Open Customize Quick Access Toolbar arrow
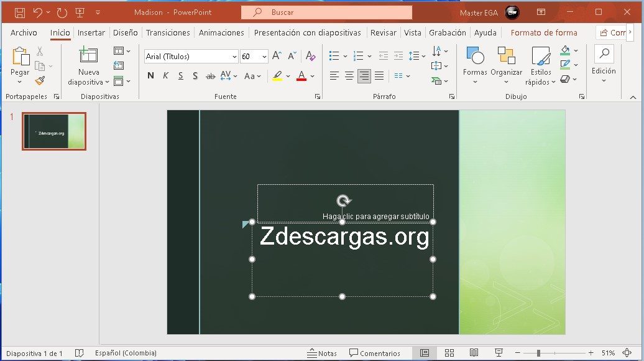Viewport: 644px width, 361px height. 98,12
